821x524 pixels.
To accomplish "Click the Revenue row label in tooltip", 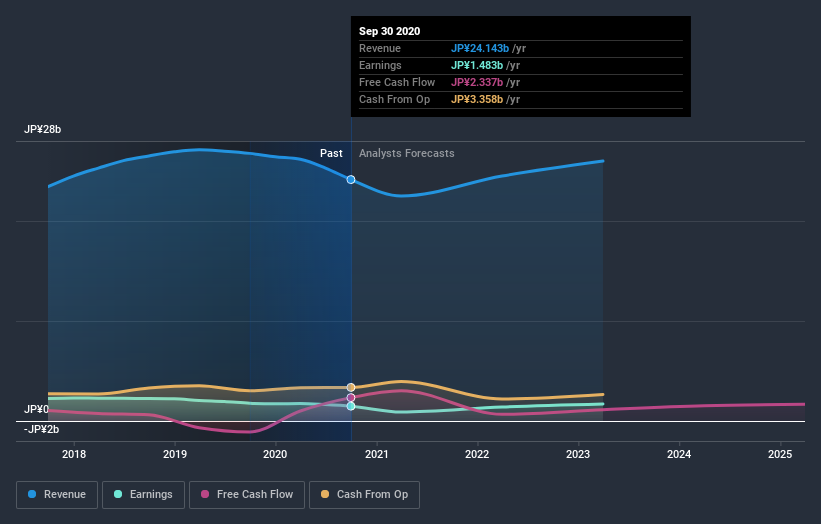I will click(x=380, y=48).
